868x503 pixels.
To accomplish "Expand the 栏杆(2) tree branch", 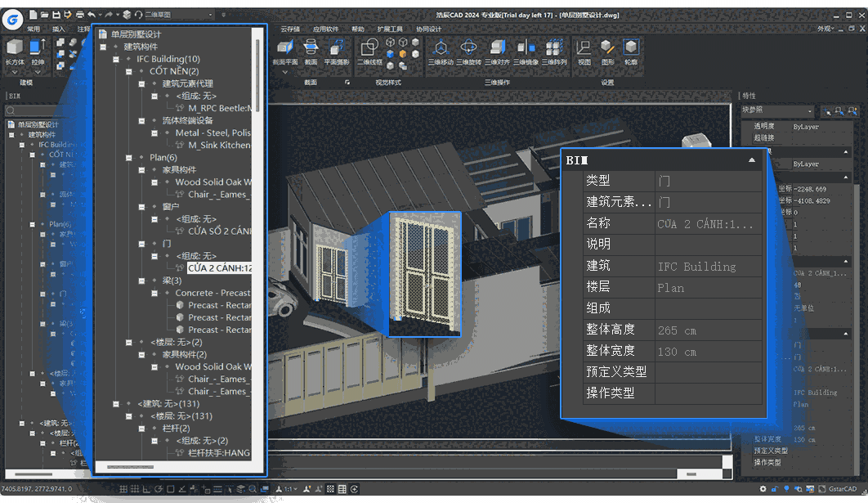I will coord(141,428).
